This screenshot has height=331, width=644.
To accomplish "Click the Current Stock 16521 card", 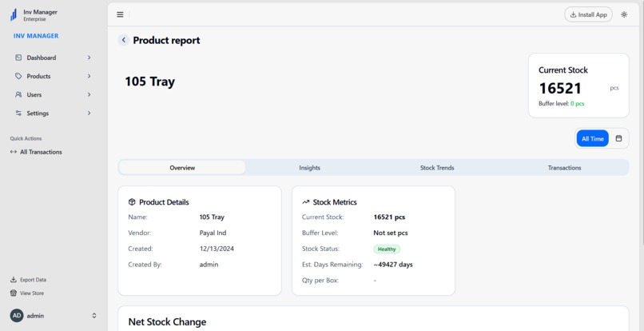I will [578, 86].
